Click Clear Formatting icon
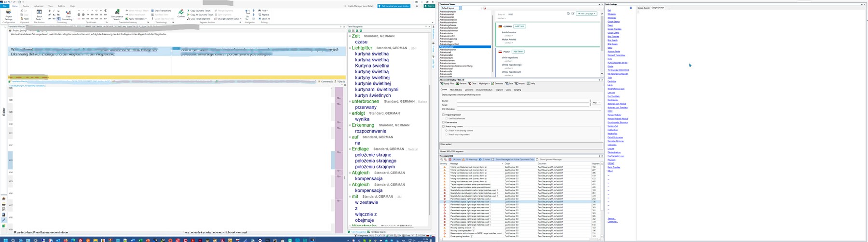Screen dimensions: 868x242 click(x=68, y=14)
